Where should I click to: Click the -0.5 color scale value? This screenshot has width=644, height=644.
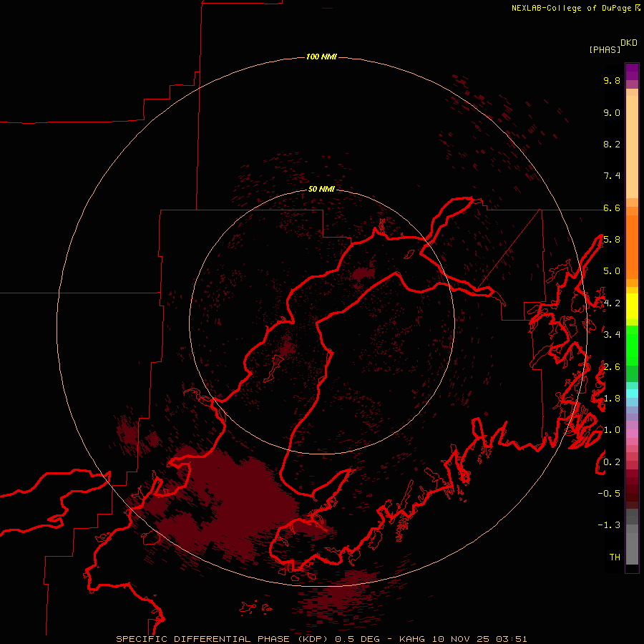pyautogui.click(x=609, y=494)
